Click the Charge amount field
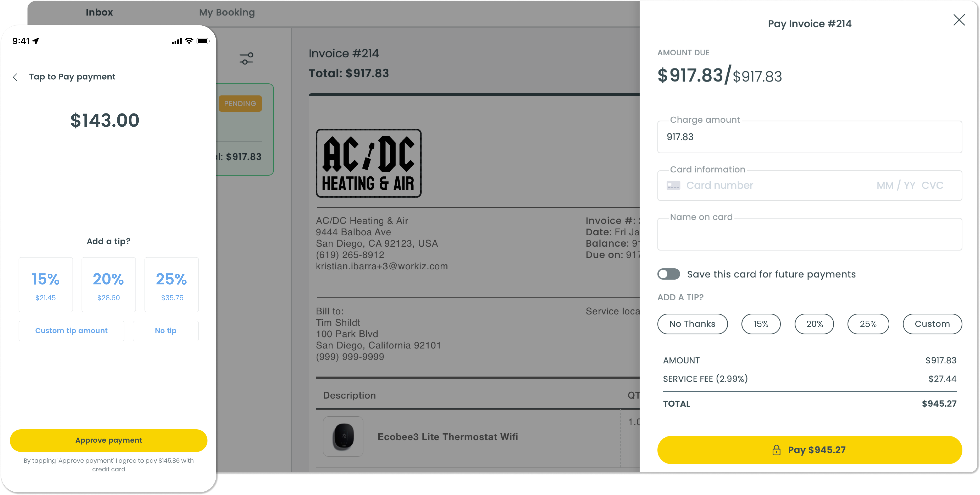This screenshot has height=495, width=980. click(x=809, y=137)
